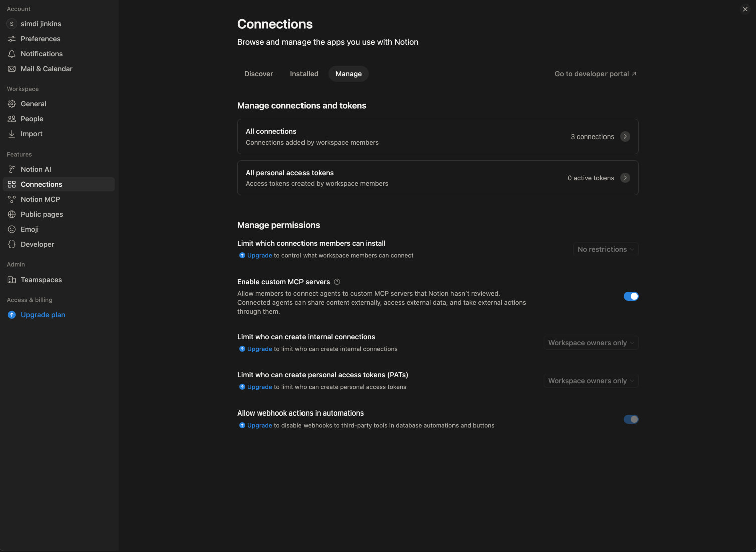
Task: Open Public pages settings
Action: (59, 214)
